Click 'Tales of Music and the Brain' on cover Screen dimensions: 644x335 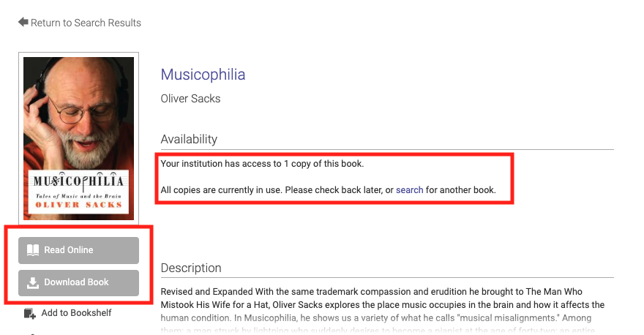coord(78,197)
